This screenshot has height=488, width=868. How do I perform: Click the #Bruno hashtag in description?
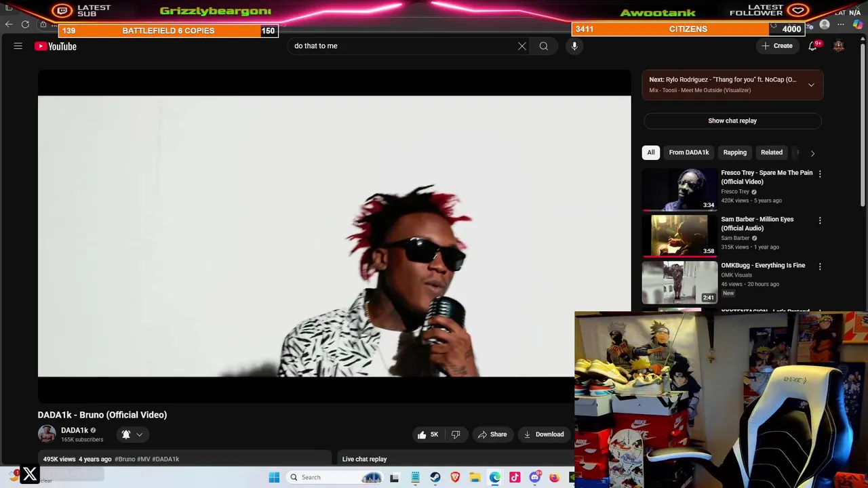tap(125, 460)
